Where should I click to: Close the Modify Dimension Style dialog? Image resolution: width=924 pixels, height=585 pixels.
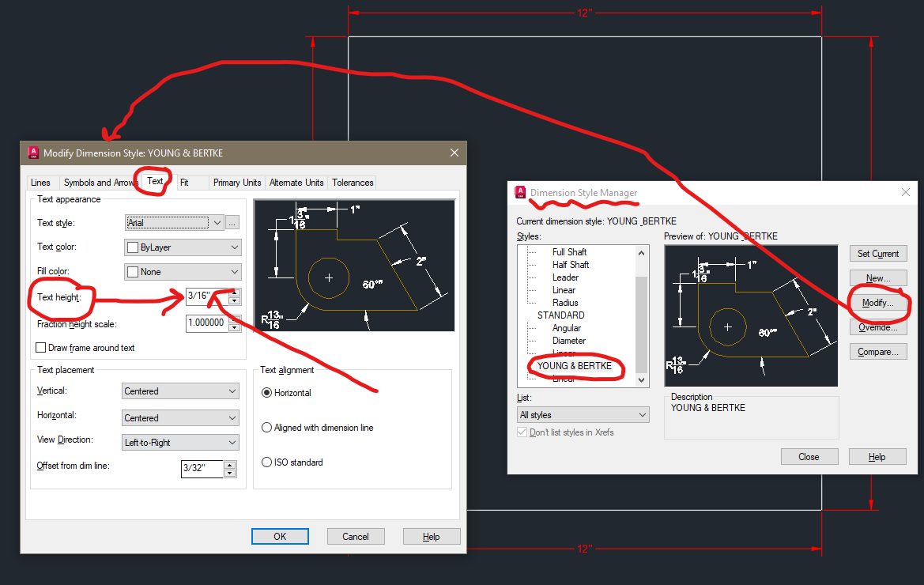pos(454,153)
